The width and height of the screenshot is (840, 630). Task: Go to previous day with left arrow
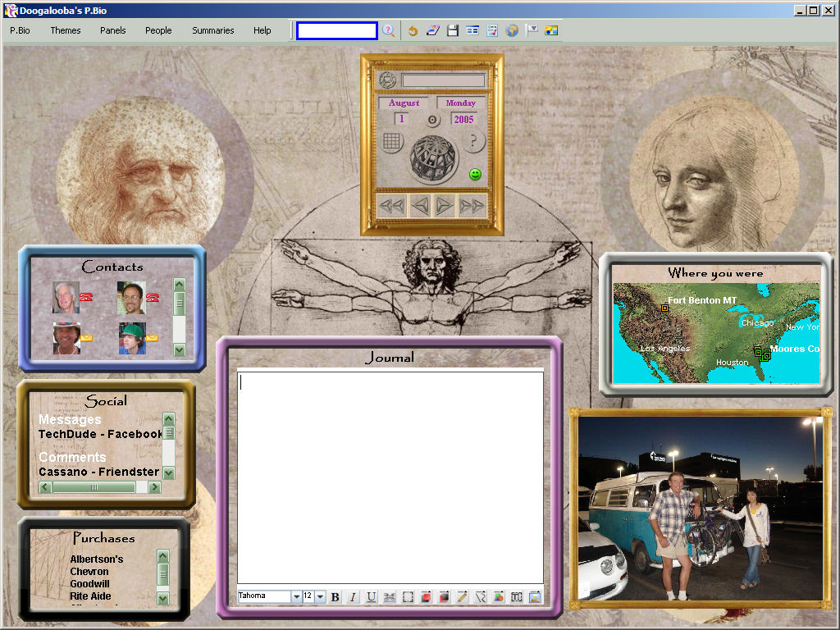click(420, 206)
